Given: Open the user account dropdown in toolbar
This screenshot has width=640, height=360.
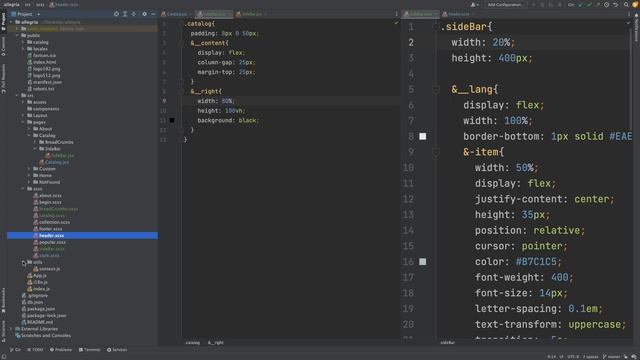Looking at the screenshot, I should [x=474, y=4].
